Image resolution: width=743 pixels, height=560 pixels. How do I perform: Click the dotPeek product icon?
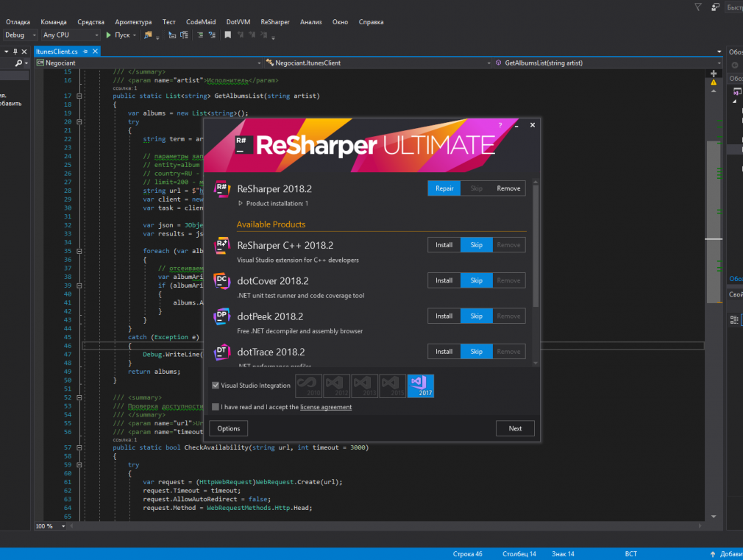click(221, 316)
